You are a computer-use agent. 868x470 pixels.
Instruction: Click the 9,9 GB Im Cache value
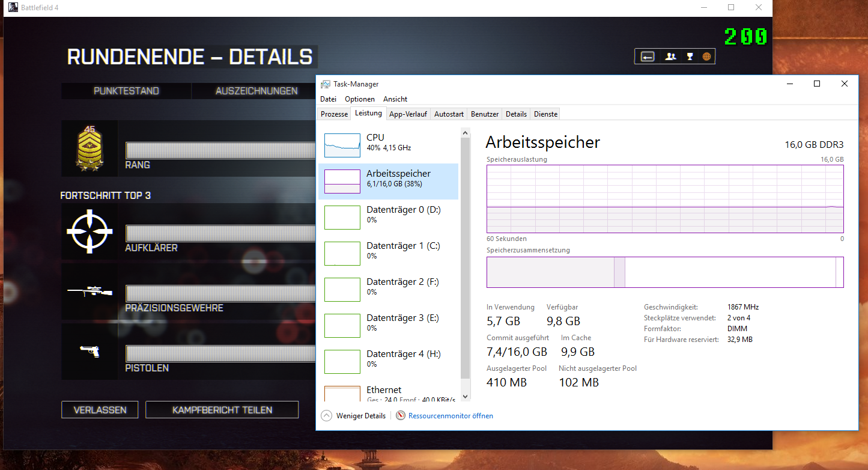578,352
